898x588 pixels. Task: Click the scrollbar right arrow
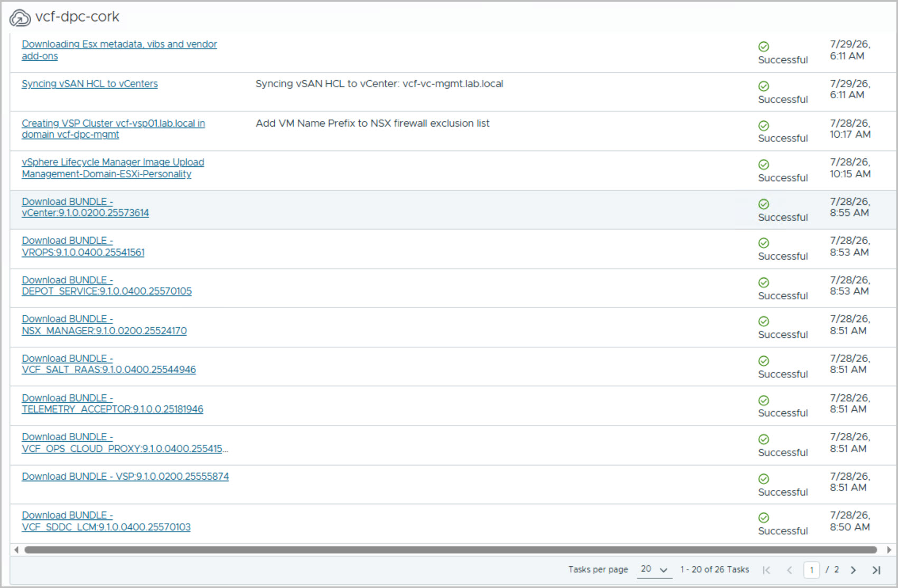click(x=889, y=550)
